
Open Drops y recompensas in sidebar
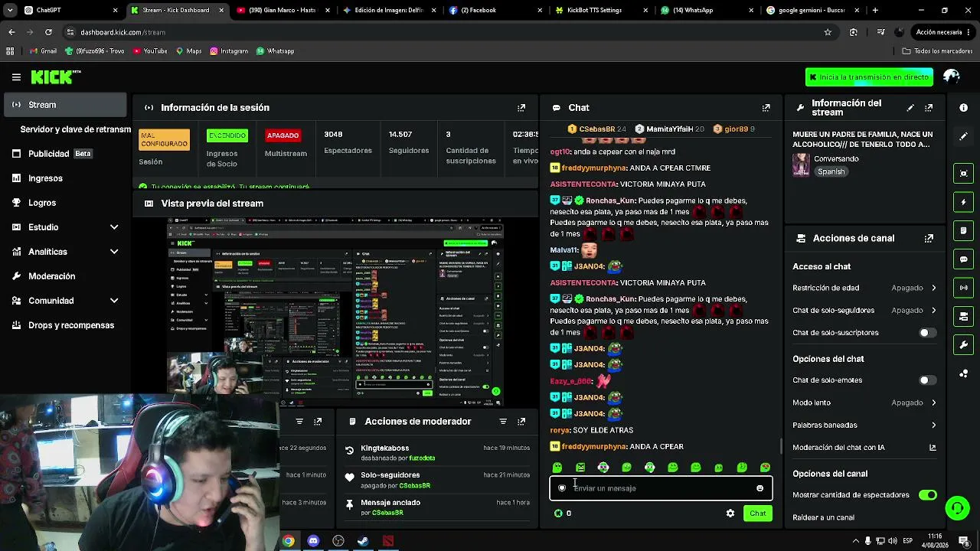(x=66, y=325)
